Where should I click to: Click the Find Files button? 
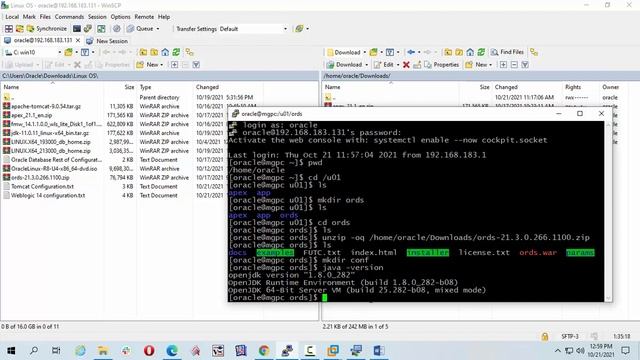pos(507,52)
